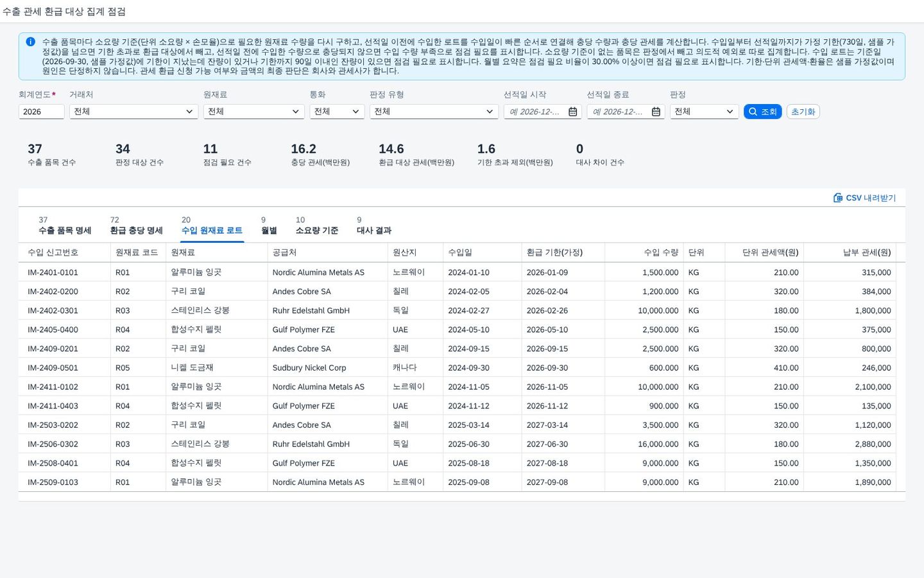The height and width of the screenshot is (578, 924).
Task: Select the 수입 원재료 로트 tab
Action: pyautogui.click(x=212, y=225)
